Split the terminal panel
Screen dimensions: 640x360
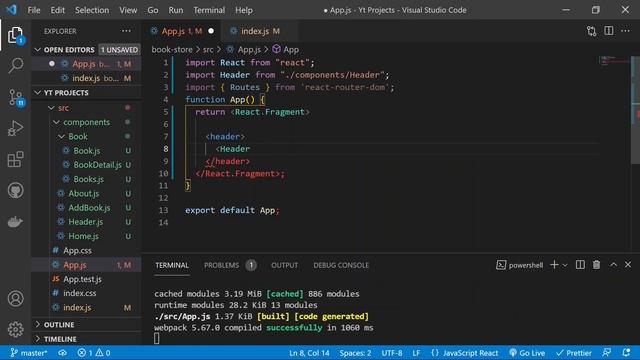click(580, 265)
